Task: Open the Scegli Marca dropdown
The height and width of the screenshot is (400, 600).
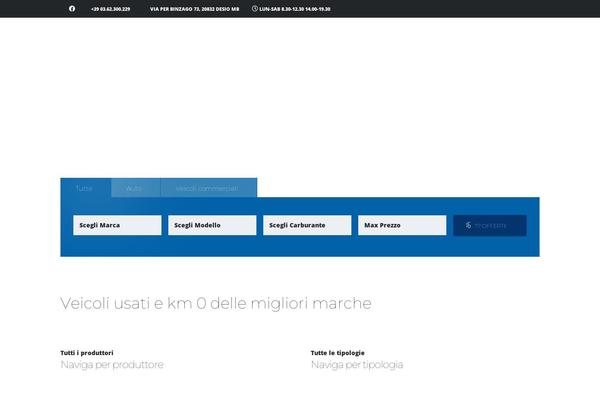Action: pyautogui.click(x=117, y=225)
